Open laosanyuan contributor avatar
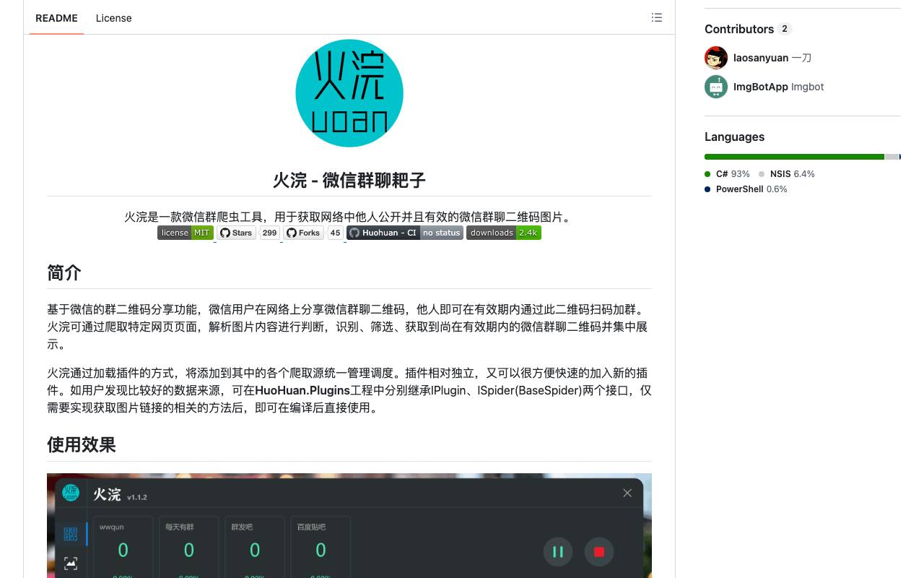 coord(716,58)
